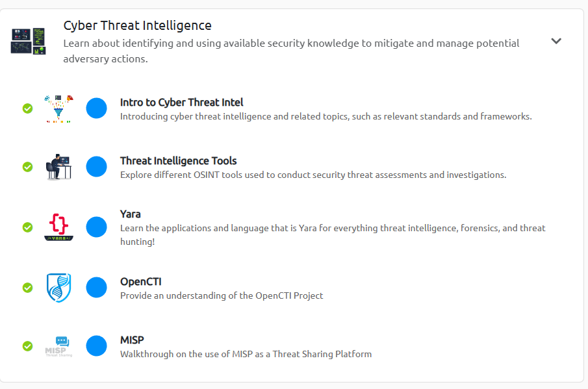Click the green completion checkmark for Yara room
Image resolution: width=588 pixels, height=389 pixels.
[x=27, y=227]
